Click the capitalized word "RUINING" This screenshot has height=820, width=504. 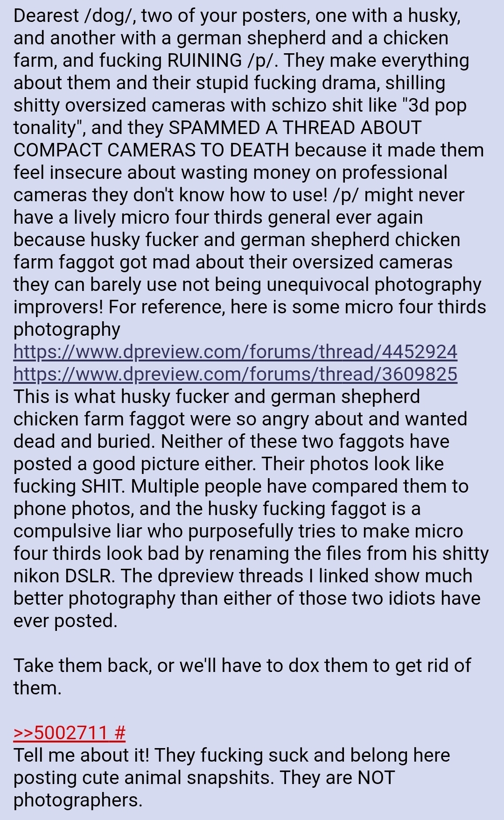[204, 60]
